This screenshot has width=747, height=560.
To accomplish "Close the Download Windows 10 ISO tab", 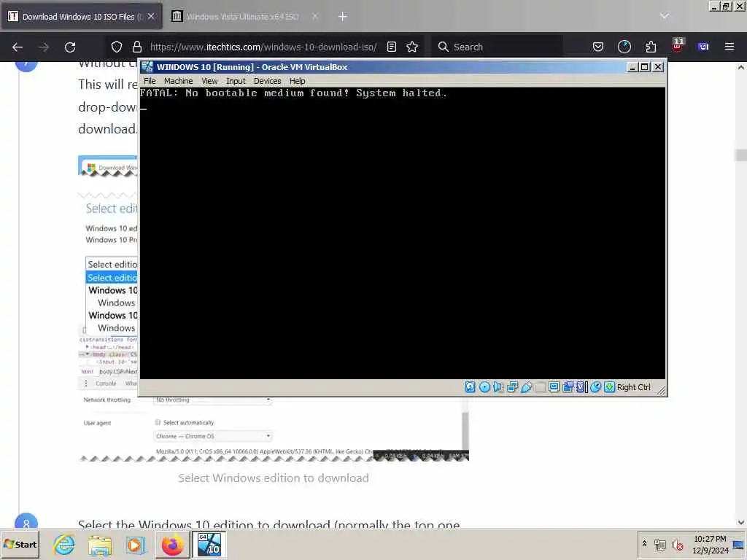I will pos(151,16).
